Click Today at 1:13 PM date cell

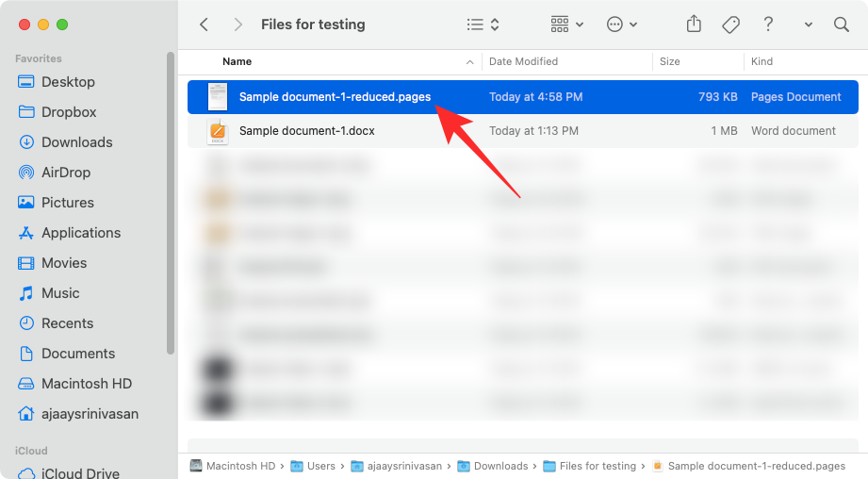coord(533,131)
